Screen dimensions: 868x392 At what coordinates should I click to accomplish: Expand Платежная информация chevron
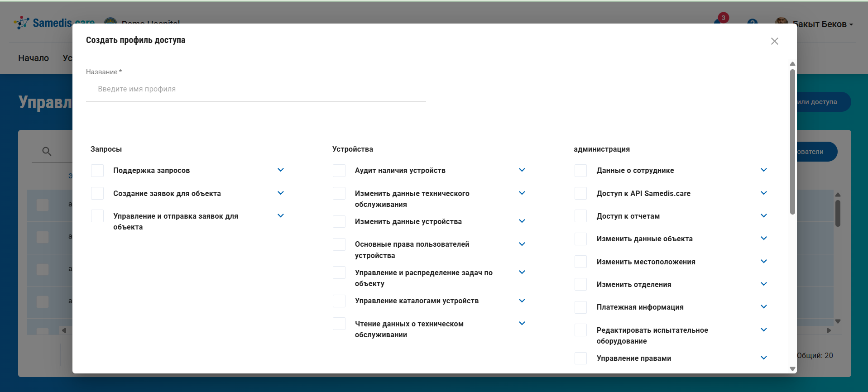(x=764, y=306)
